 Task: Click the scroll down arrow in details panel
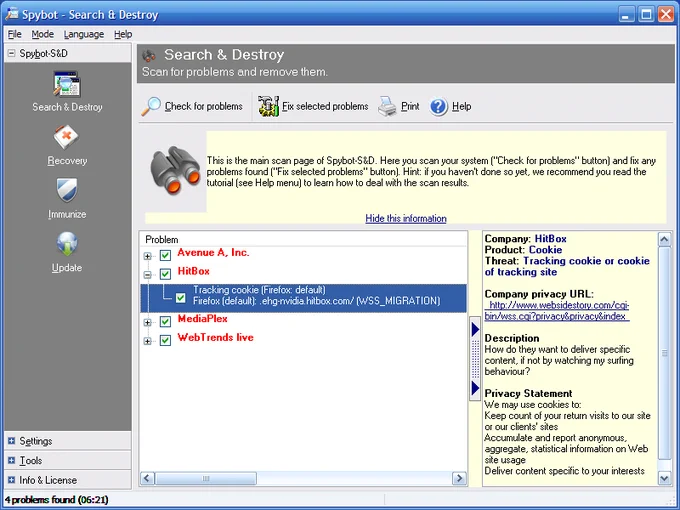tap(664, 478)
